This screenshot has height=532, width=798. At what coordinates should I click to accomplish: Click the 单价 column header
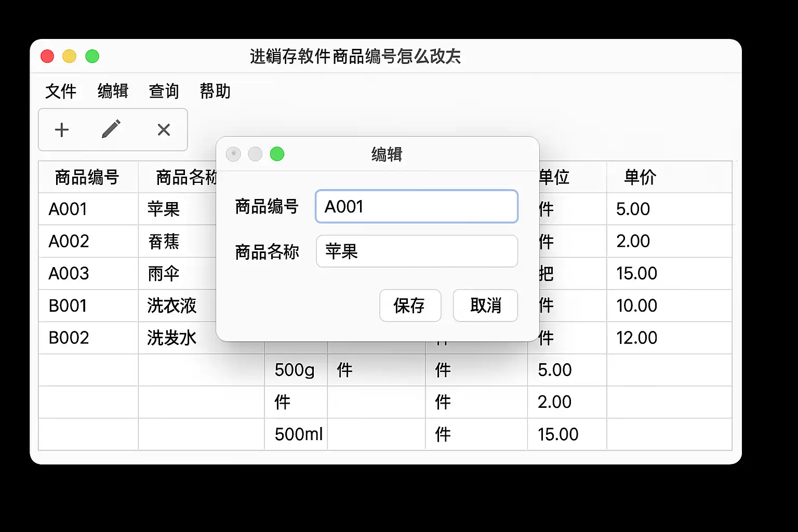(640, 178)
